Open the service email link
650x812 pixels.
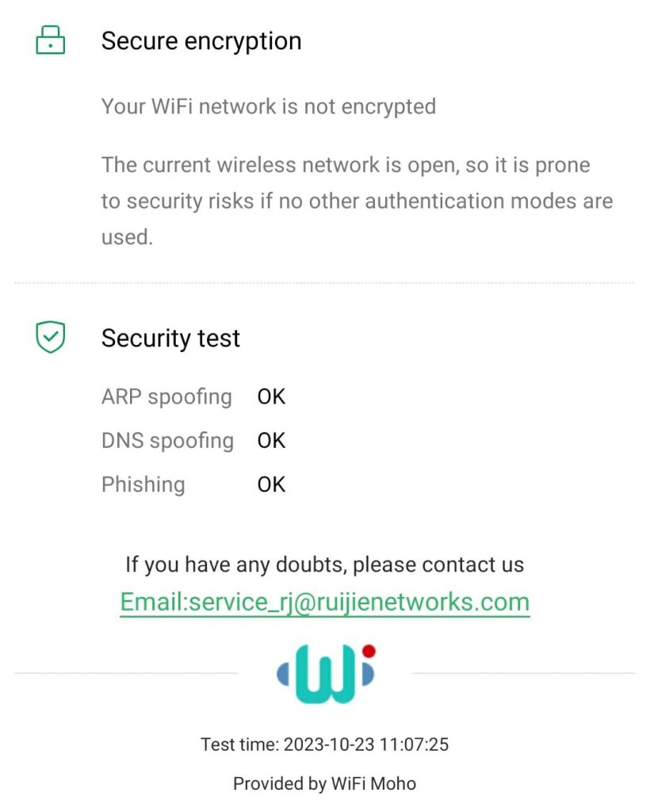[325, 602]
